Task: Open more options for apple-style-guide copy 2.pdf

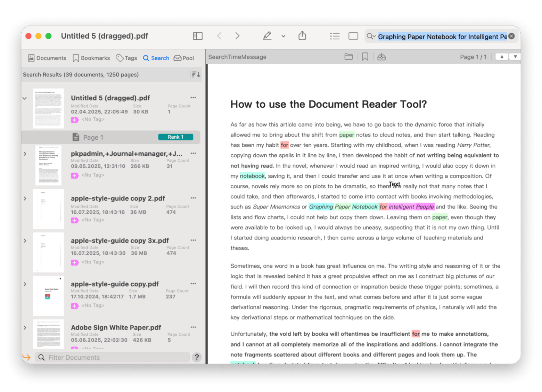Action: click(x=193, y=198)
